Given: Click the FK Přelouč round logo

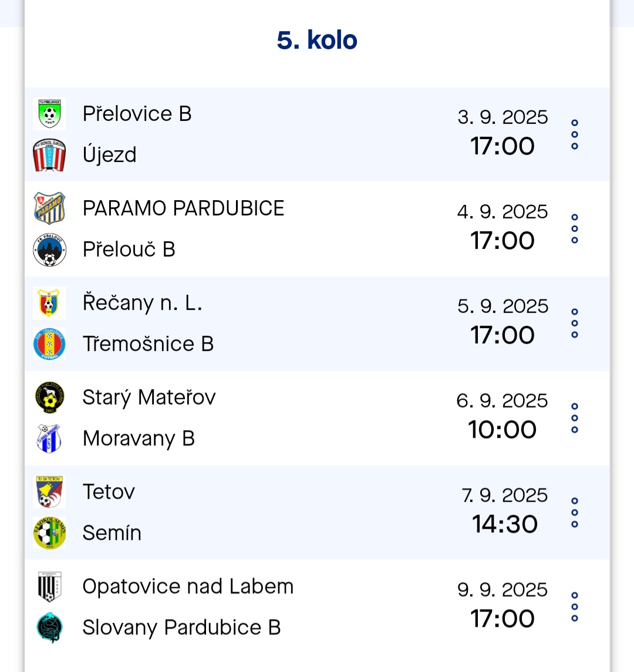Looking at the screenshot, I should coord(49,249).
